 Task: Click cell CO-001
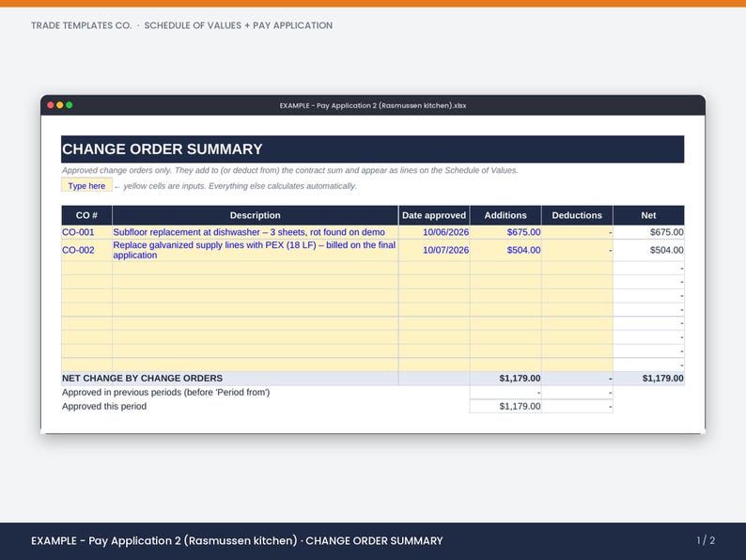click(x=86, y=232)
